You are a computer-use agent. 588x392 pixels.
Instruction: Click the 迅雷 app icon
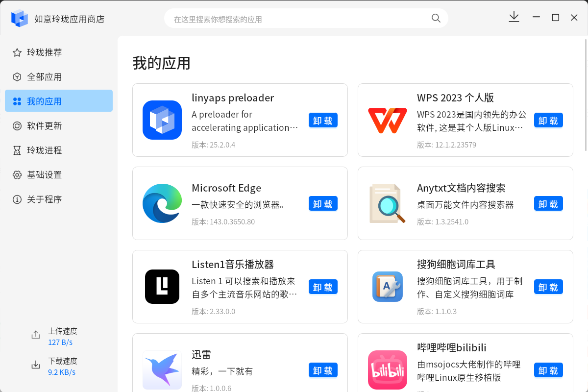click(x=162, y=370)
